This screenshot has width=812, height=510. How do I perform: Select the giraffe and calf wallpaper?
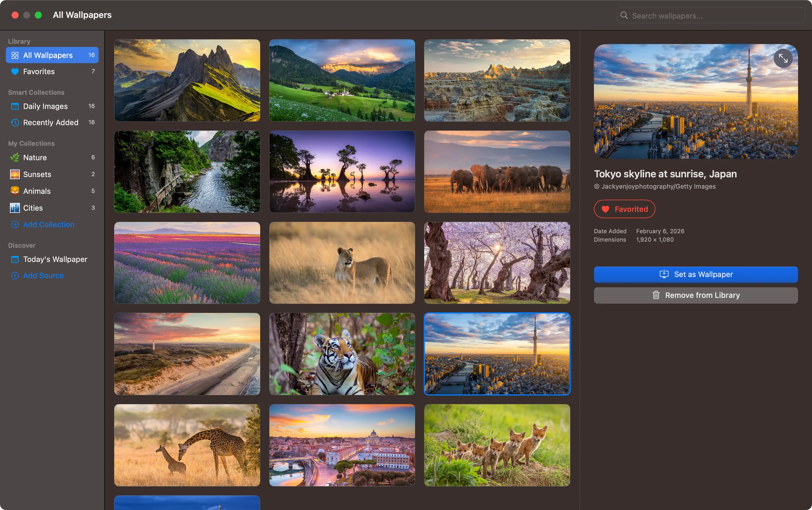(x=187, y=445)
